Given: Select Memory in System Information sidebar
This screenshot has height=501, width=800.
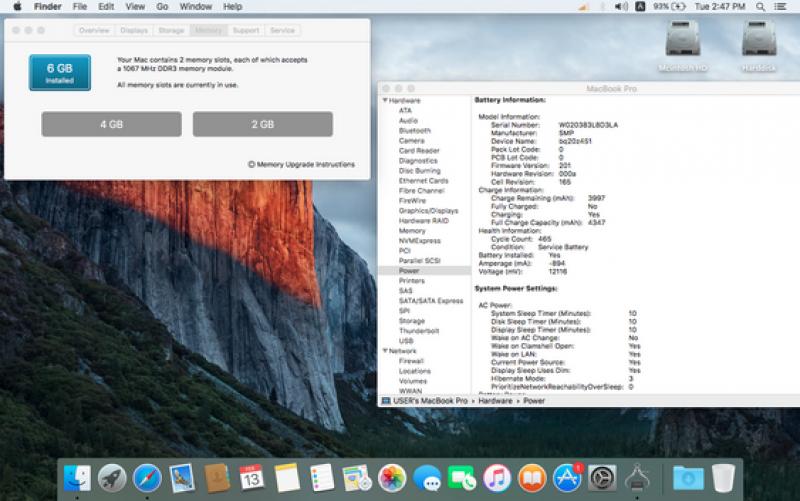Looking at the screenshot, I should [x=412, y=231].
